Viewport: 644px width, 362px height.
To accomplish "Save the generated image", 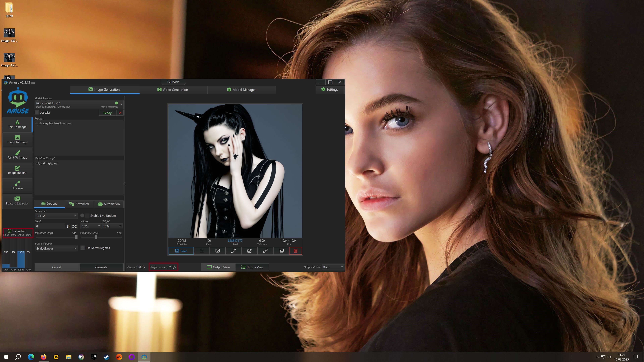I will (181, 251).
